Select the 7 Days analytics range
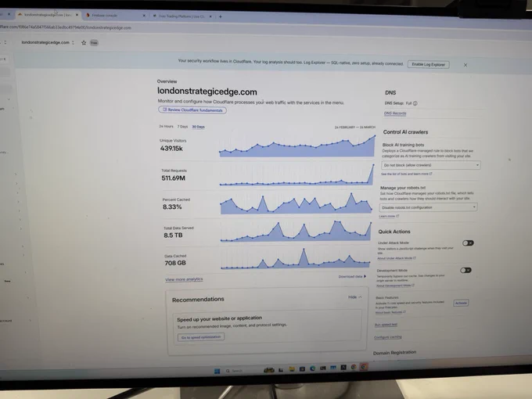 [182, 127]
